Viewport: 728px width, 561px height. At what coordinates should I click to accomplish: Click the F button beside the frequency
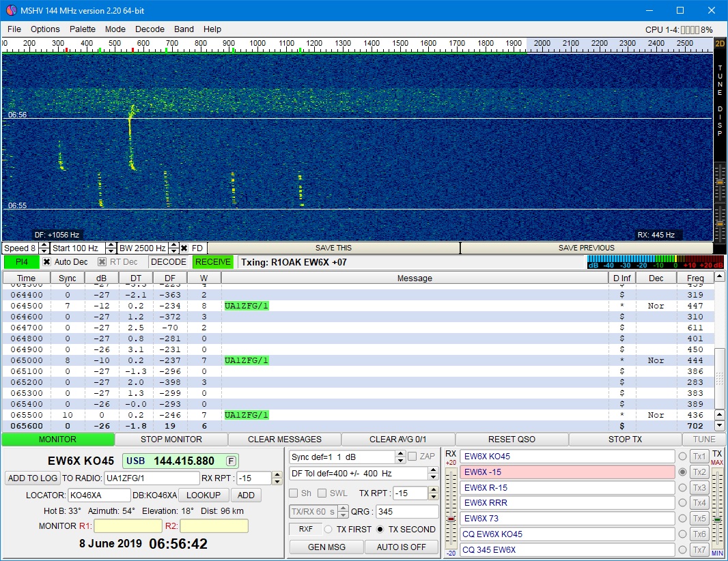(232, 461)
